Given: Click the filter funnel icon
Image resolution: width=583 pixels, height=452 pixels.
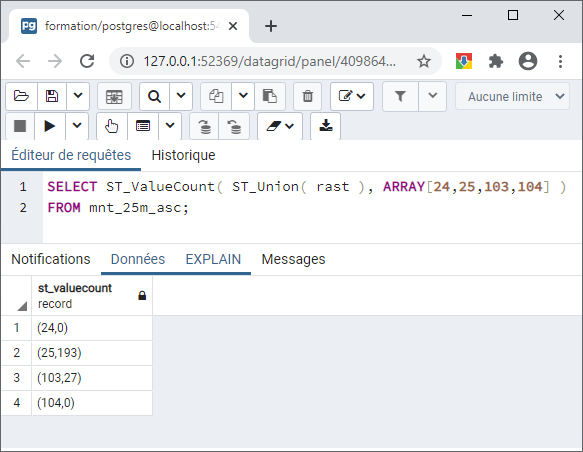Looking at the screenshot, I should click(x=400, y=96).
